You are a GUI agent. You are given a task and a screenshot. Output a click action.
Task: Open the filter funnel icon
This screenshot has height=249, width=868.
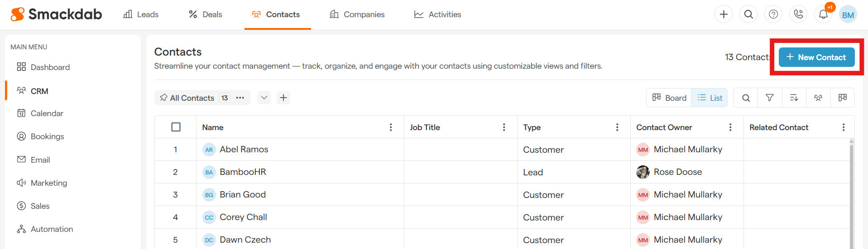tap(770, 98)
